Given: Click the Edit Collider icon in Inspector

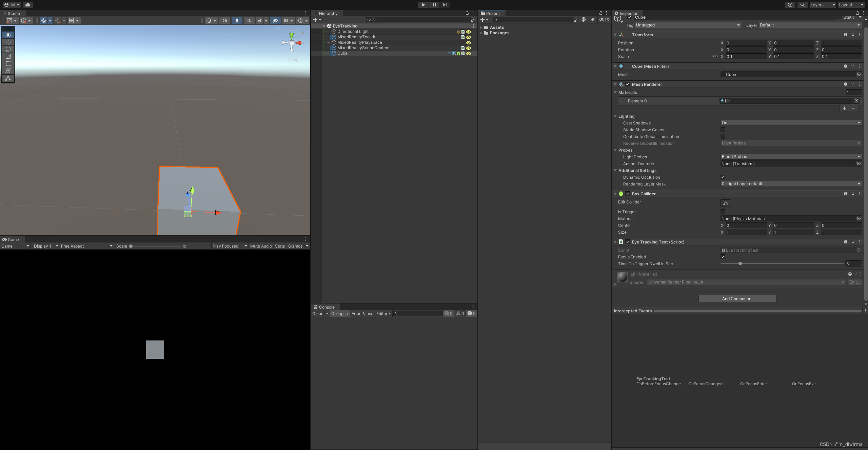Looking at the screenshot, I should click(x=725, y=202).
